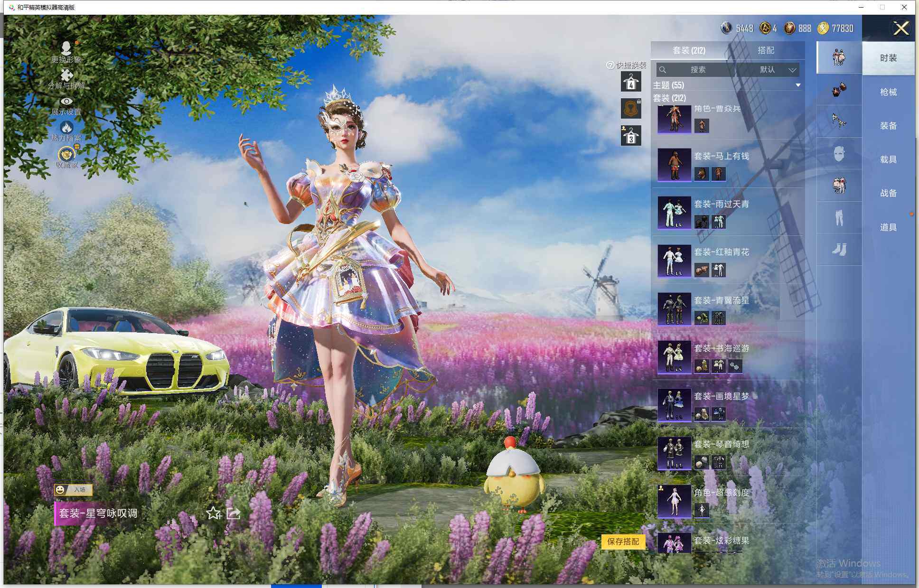919x588 pixels.
Task: Select the face mask category icon
Action: [839, 154]
